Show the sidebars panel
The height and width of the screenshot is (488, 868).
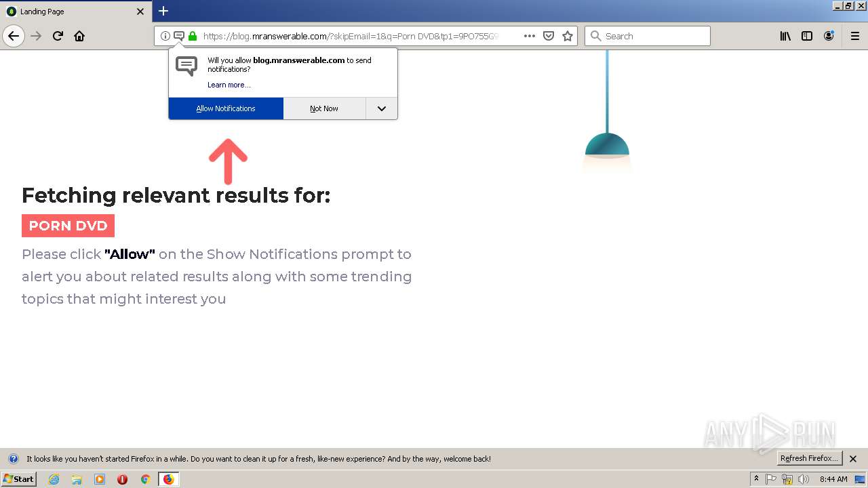(x=807, y=36)
